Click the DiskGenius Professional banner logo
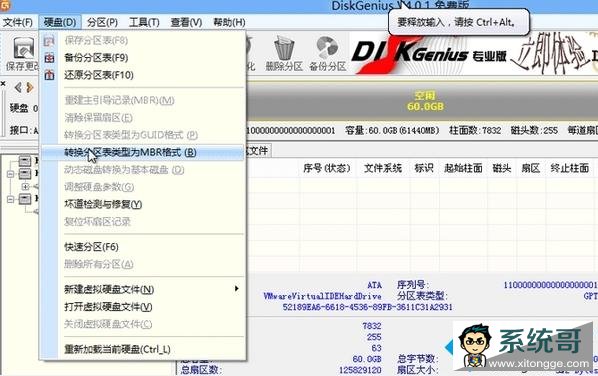Image resolution: width=598 pixels, height=376 pixels. tap(430, 55)
